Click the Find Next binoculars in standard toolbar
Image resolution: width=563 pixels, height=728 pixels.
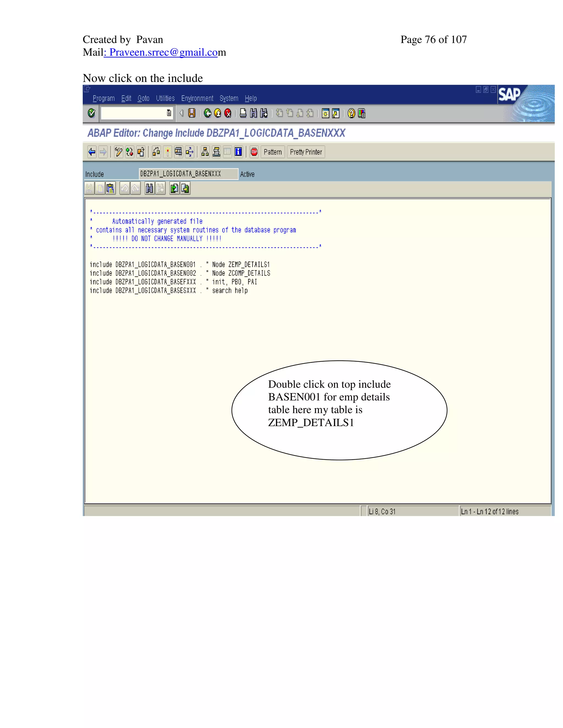point(264,113)
